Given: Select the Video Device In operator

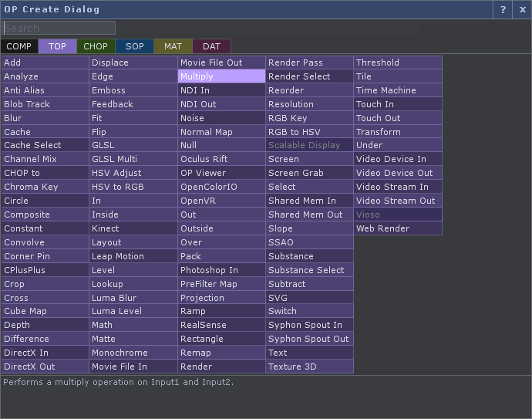Looking at the screenshot, I should (397, 159).
